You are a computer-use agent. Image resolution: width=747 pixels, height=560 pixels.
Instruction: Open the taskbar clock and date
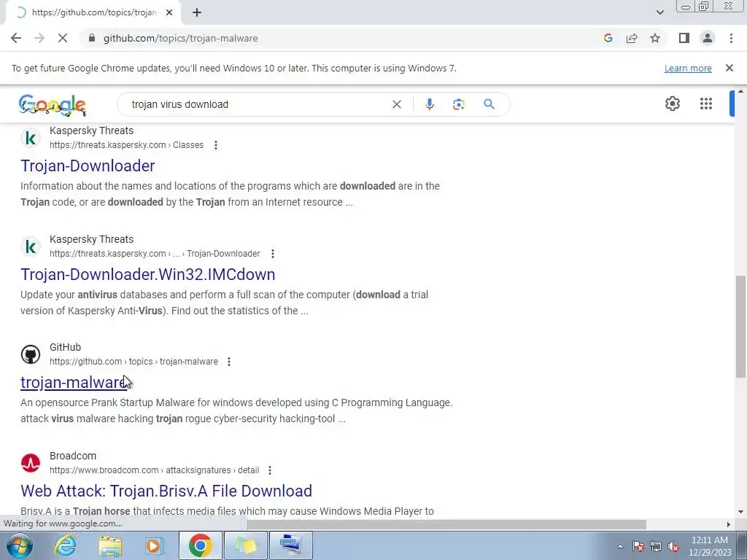[710, 546]
